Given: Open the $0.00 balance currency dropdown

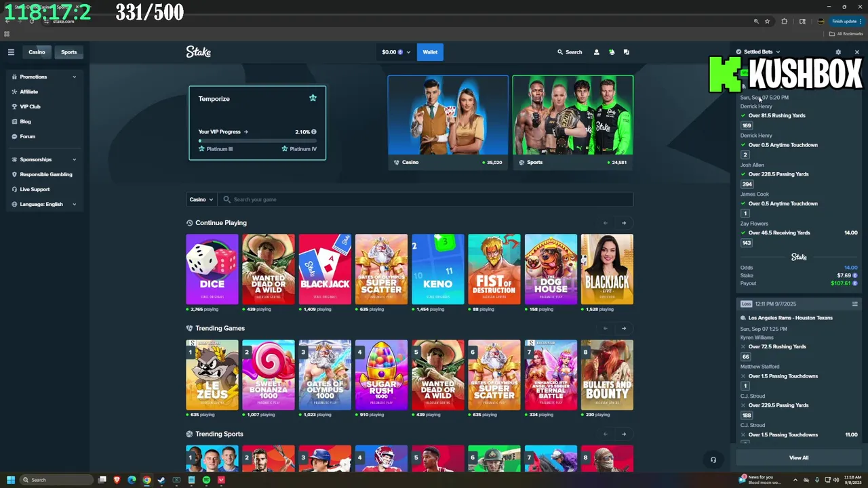Looking at the screenshot, I should [x=396, y=52].
